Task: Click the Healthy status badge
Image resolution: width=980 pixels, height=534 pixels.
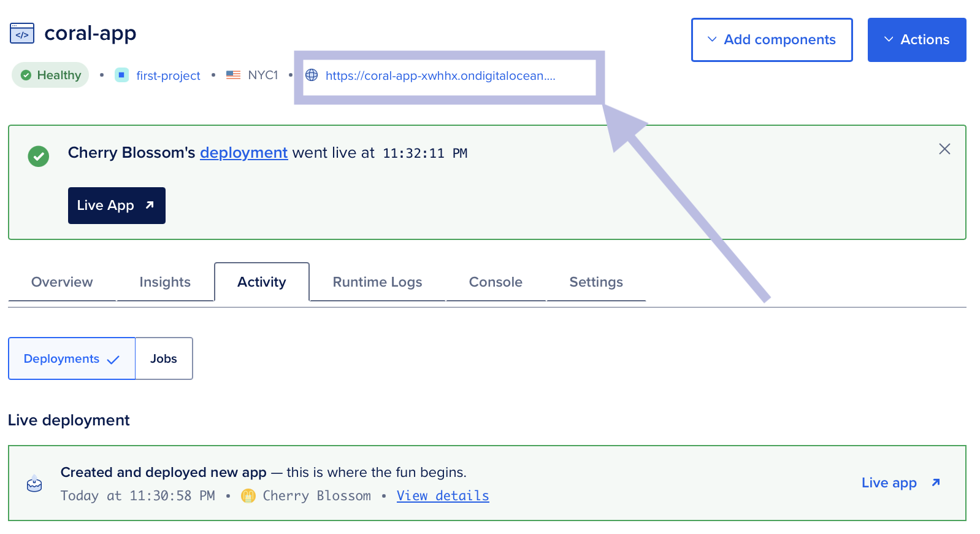Action: click(x=51, y=75)
